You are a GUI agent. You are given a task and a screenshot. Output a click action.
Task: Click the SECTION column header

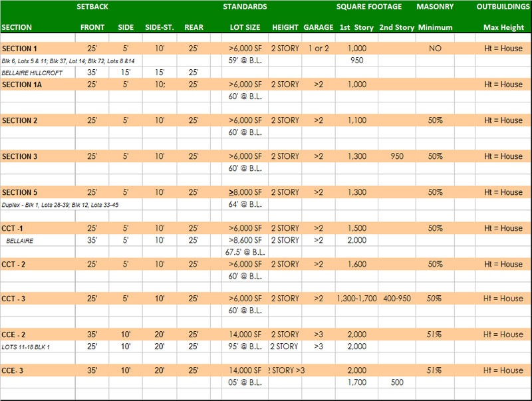point(16,27)
